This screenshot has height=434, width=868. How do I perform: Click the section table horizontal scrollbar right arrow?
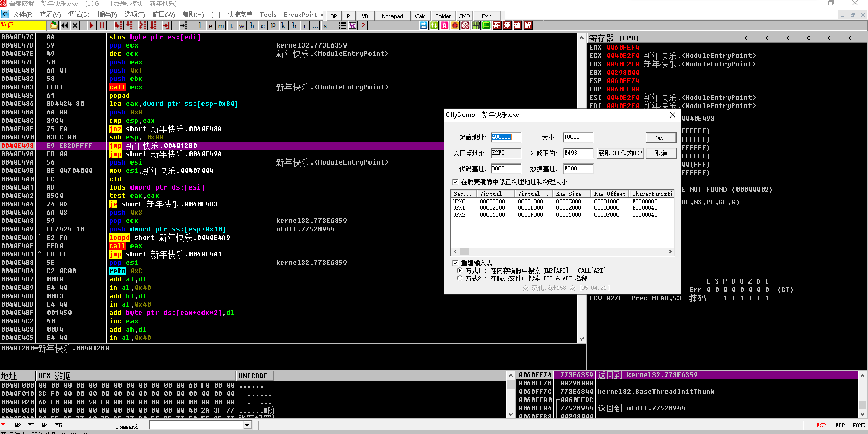pos(670,252)
